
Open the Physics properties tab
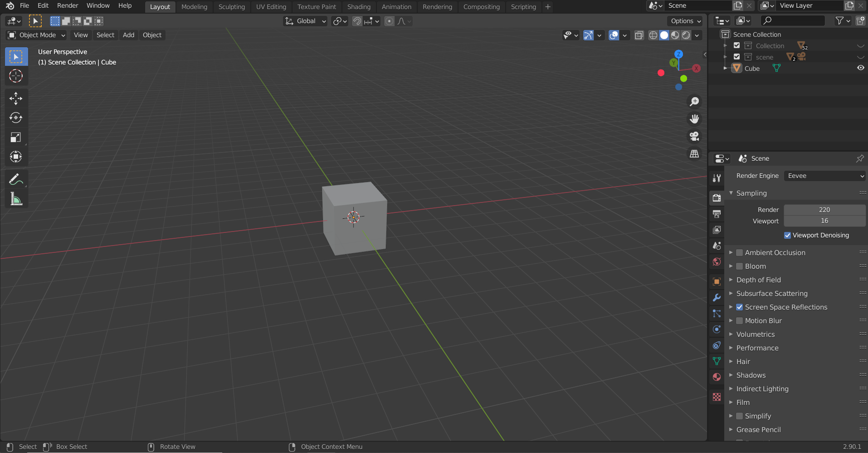click(x=717, y=329)
